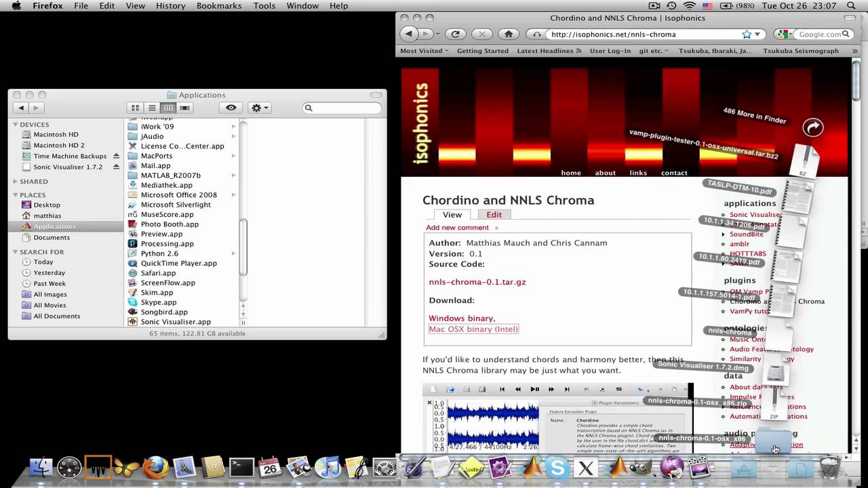Expand the SHARED sidebar section
The width and height of the screenshot is (868, 488).
(15, 182)
